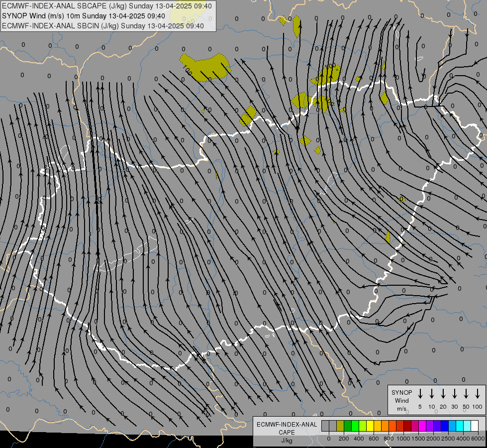Click the SYNOP Wind 10m title line
Screen dimensions: 487x448
pos(83,16)
